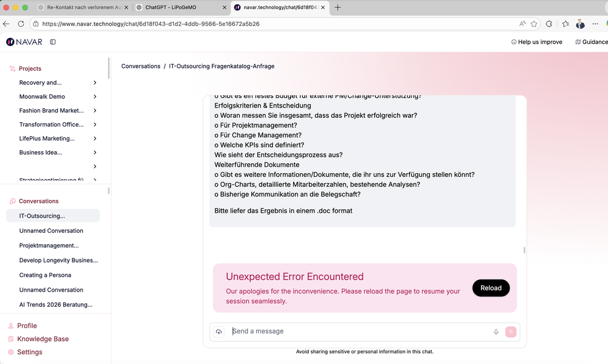
Task: Open the Help us improve link
Action: tap(536, 42)
